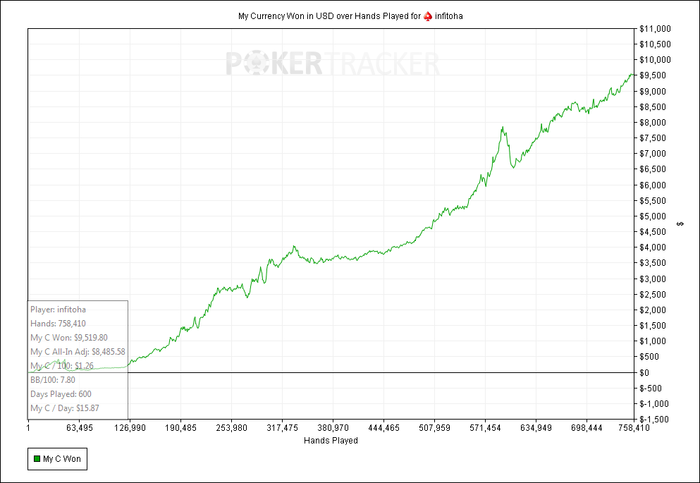The height and width of the screenshot is (483, 700).
Task: Click the $1,000 y-axis label
Action: point(653,341)
